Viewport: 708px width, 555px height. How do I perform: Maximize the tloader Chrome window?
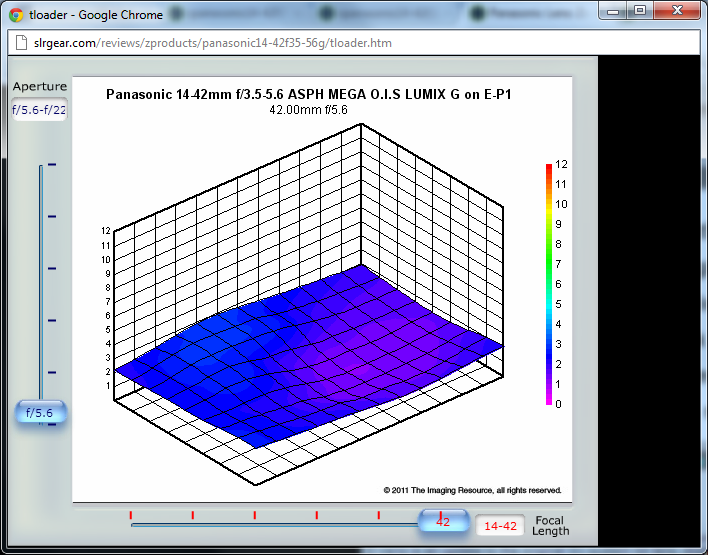639,11
